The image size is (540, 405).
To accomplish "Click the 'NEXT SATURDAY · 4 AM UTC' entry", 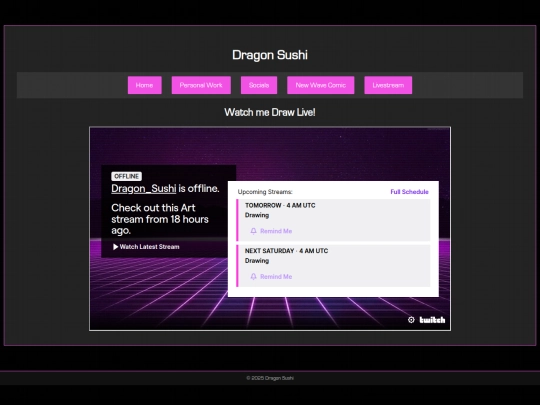I will 286,251.
